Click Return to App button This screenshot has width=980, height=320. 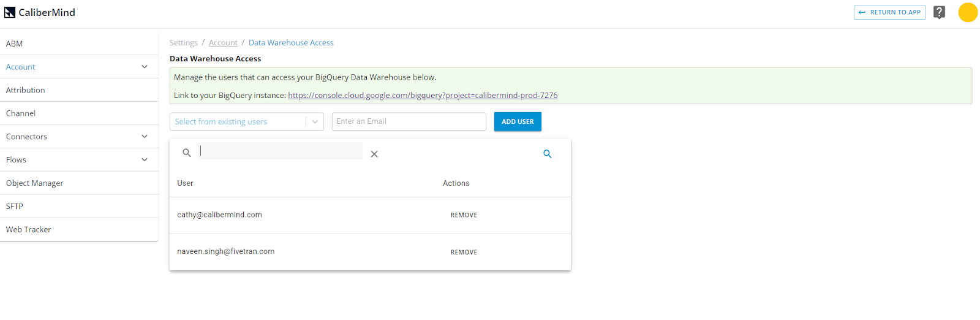point(889,12)
